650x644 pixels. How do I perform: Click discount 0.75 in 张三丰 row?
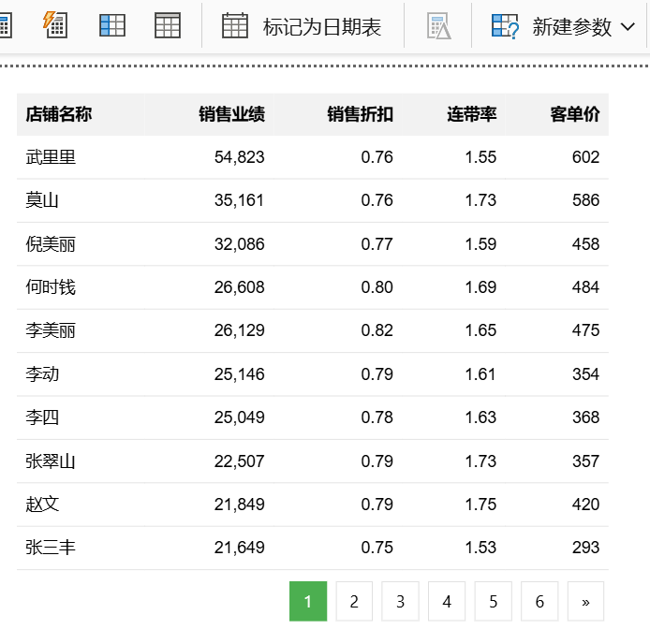click(x=377, y=548)
